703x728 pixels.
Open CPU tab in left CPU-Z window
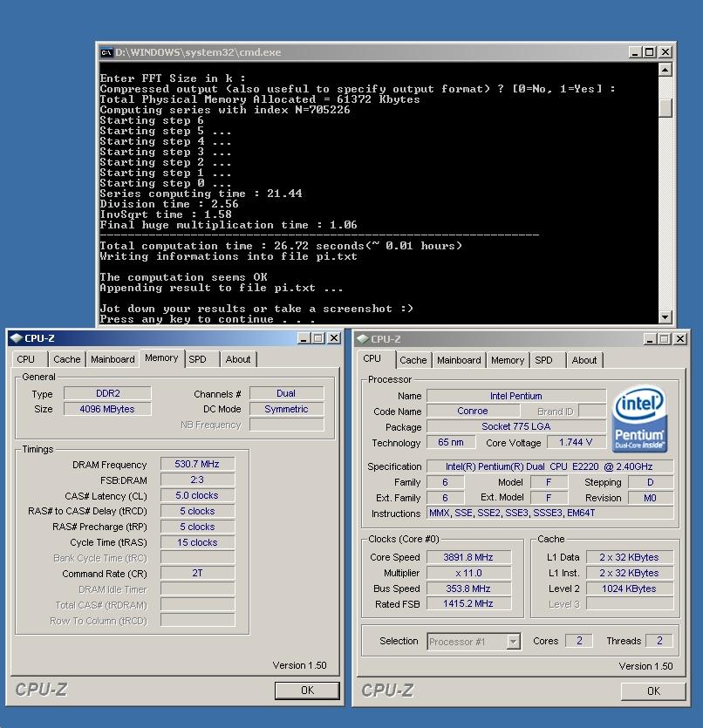(x=26, y=359)
